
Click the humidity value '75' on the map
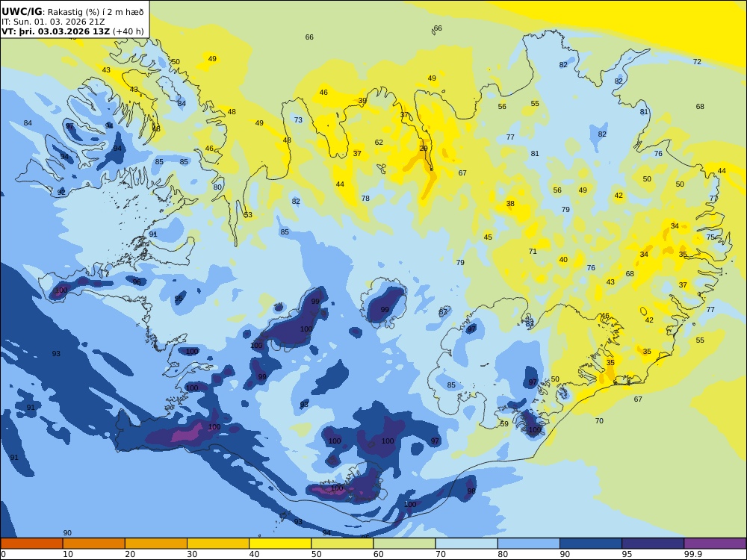[x=710, y=237]
